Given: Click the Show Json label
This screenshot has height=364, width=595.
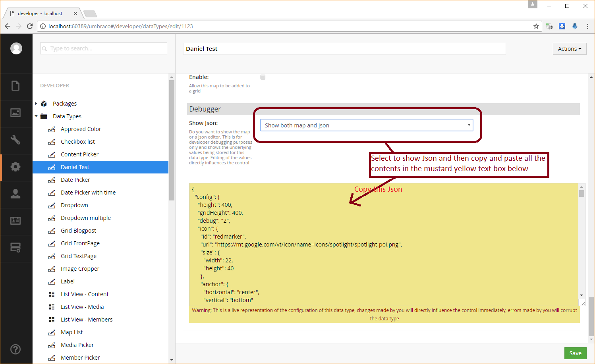Looking at the screenshot, I should [203, 123].
